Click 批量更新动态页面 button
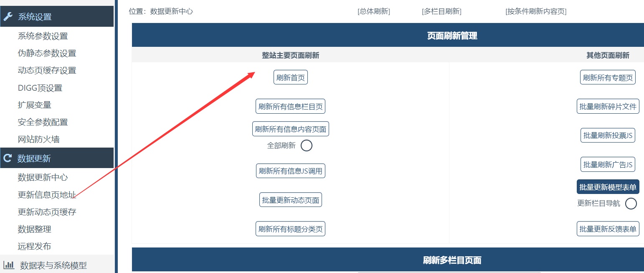Viewport: 644px width, 273px height. pyautogui.click(x=291, y=200)
